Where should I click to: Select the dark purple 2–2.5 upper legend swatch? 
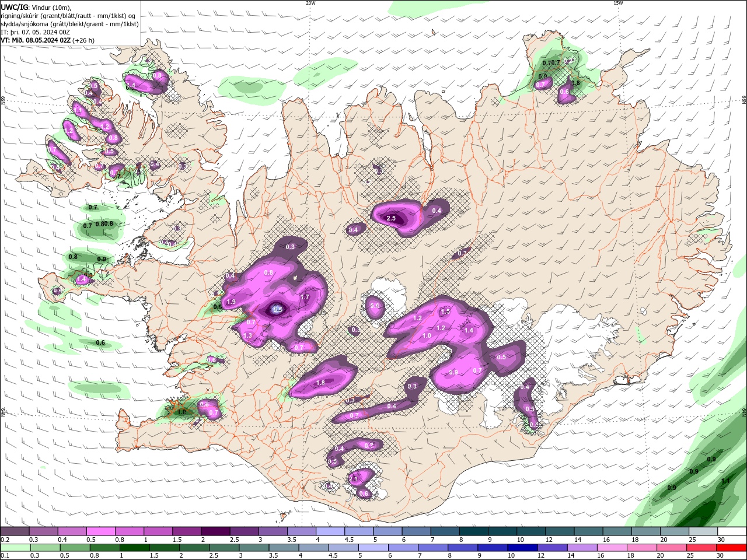point(215,531)
